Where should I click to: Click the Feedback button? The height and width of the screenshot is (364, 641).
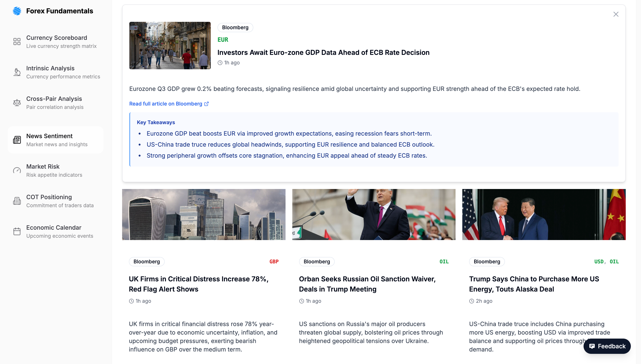(607, 346)
